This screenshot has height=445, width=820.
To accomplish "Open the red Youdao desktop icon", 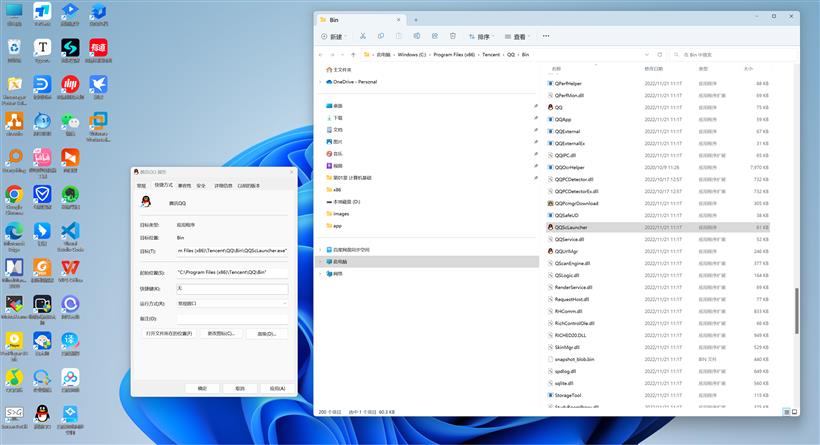I will pyautogui.click(x=98, y=48).
